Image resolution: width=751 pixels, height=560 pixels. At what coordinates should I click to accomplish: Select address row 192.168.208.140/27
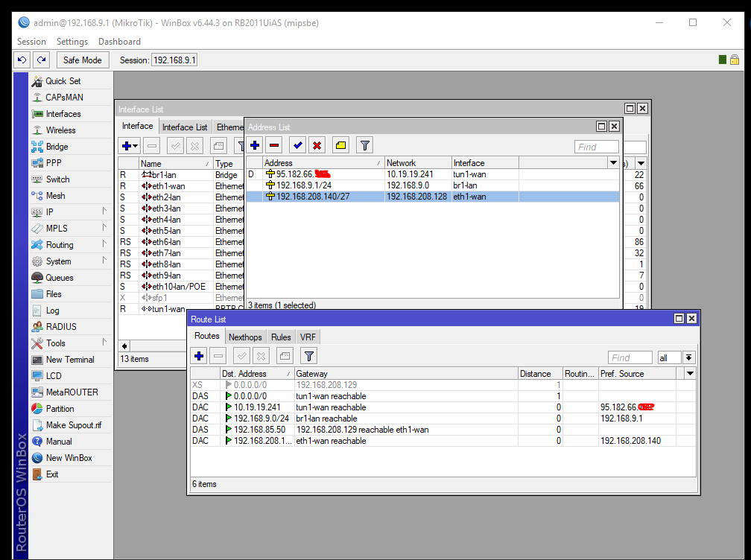pos(432,197)
